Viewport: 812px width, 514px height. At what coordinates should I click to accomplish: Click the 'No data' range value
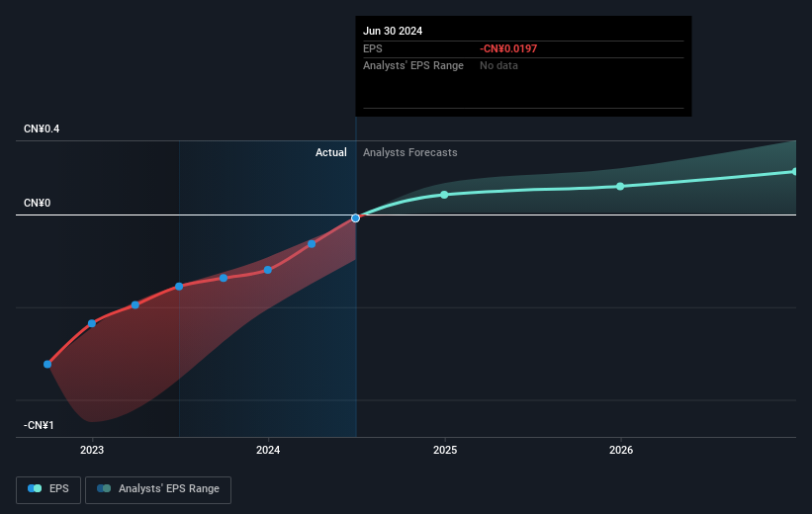(498, 66)
